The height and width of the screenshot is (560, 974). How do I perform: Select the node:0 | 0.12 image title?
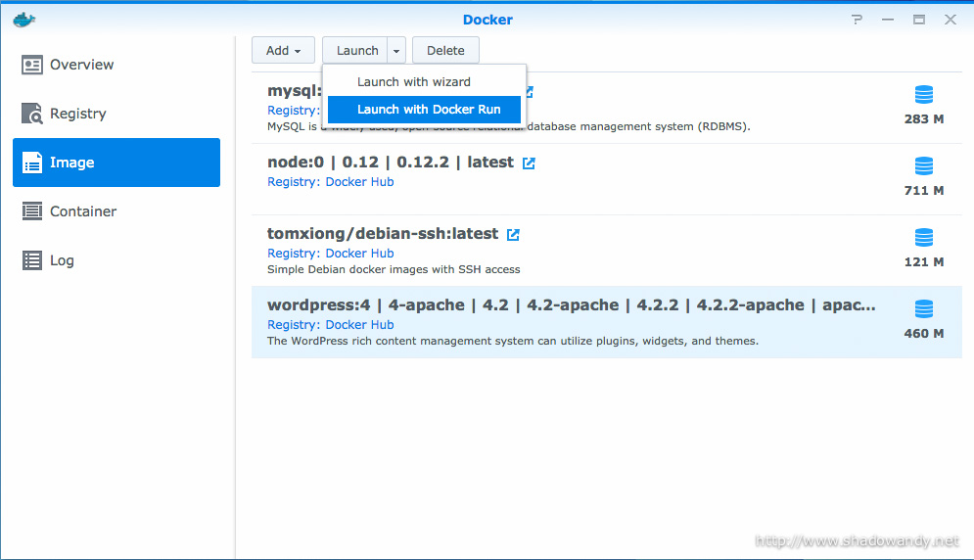pyautogui.click(x=391, y=163)
